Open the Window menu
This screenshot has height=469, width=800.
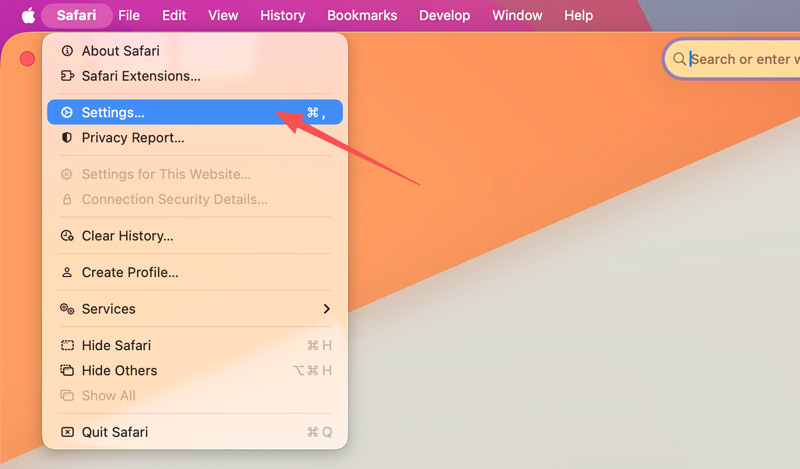coord(517,15)
